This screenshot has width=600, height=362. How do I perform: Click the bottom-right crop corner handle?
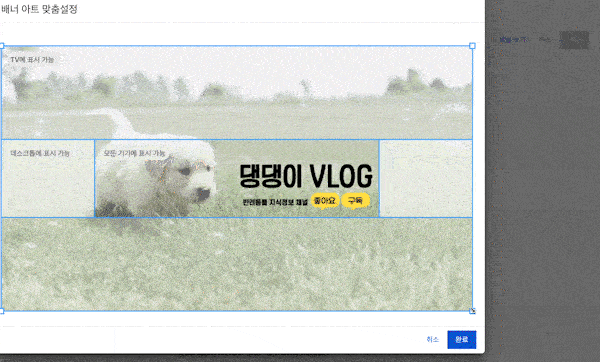pos(472,311)
